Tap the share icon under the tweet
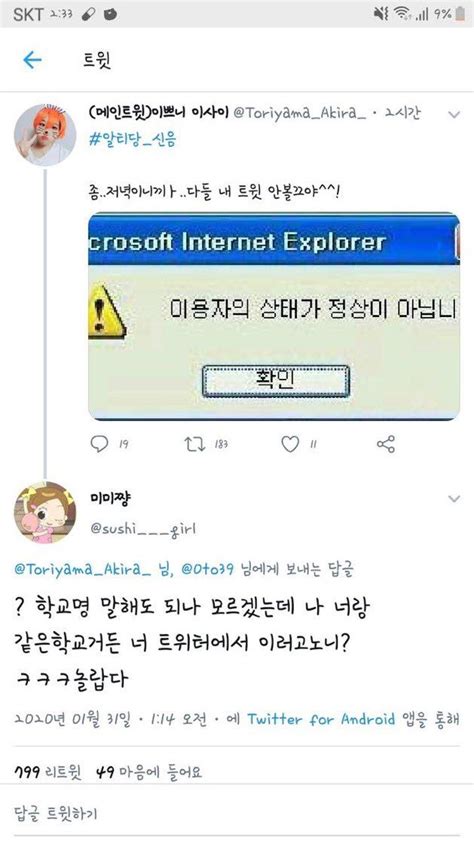474x842 pixels. pos(385,444)
